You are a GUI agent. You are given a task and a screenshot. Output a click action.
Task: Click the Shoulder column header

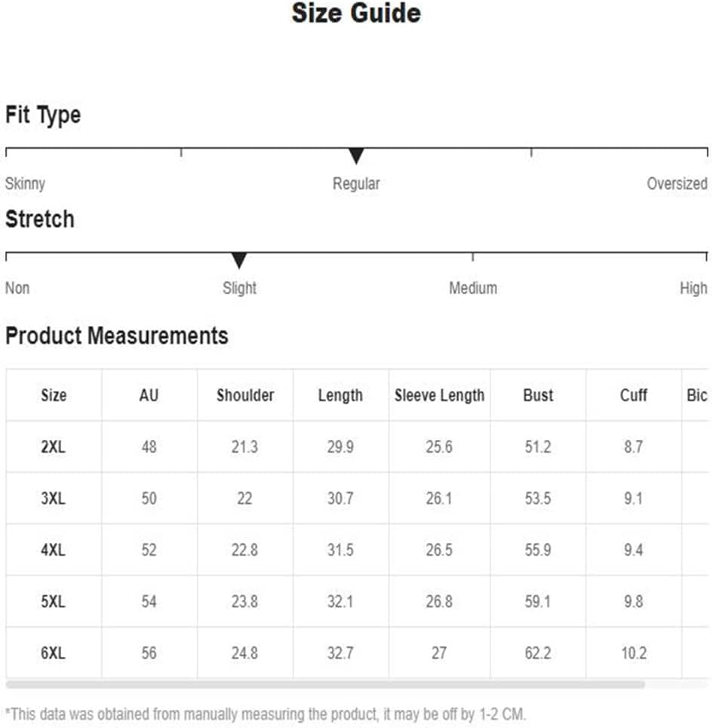pyautogui.click(x=245, y=395)
